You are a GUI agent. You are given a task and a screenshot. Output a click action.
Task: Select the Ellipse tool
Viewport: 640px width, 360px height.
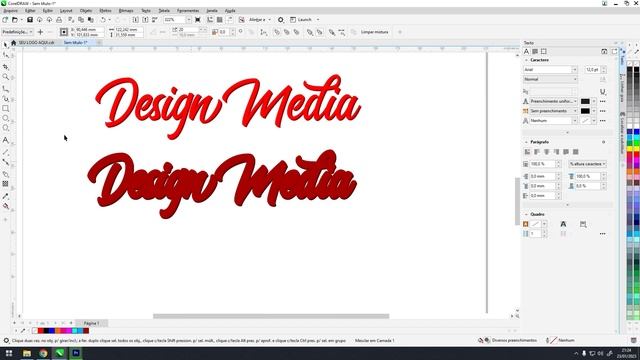click(5, 118)
